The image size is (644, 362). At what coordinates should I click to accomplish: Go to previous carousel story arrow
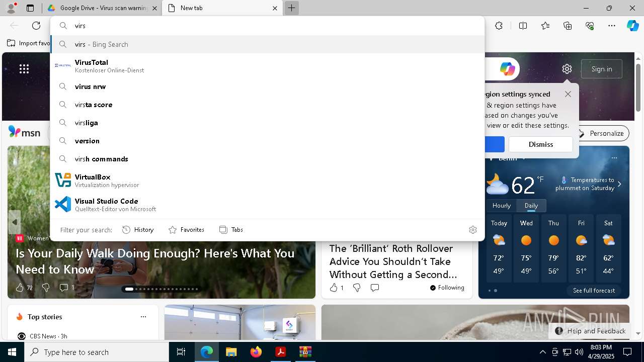(x=14, y=222)
